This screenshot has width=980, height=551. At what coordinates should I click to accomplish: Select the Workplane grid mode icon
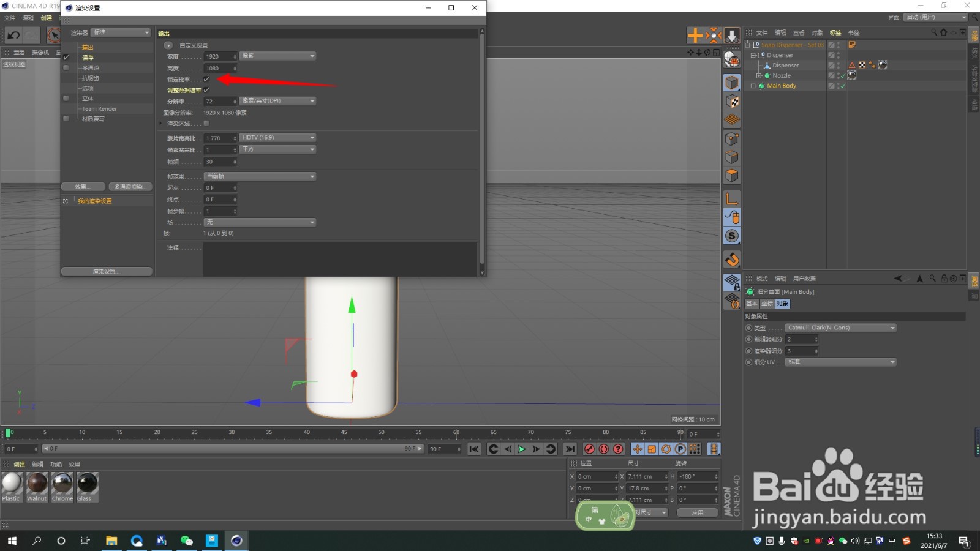point(732,119)
